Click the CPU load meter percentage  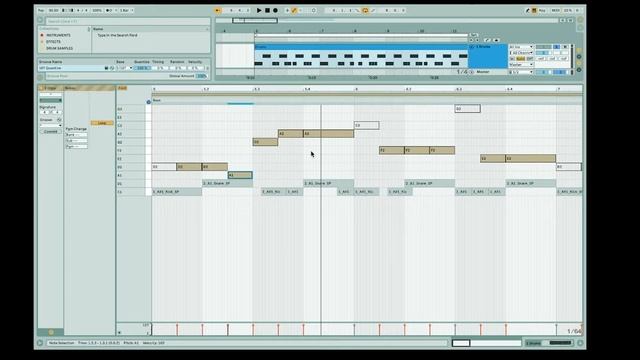(x=568, y=10)
